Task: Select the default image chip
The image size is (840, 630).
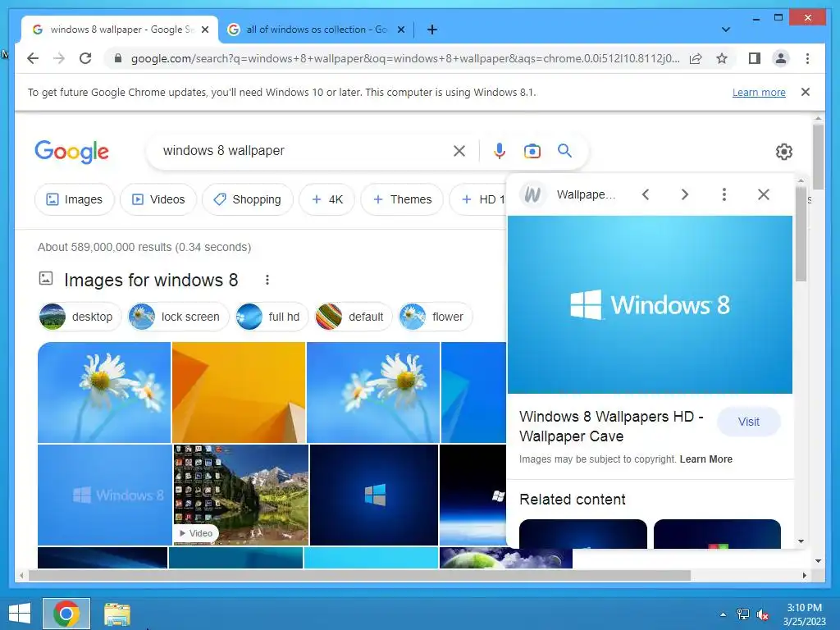Action: 354,317
